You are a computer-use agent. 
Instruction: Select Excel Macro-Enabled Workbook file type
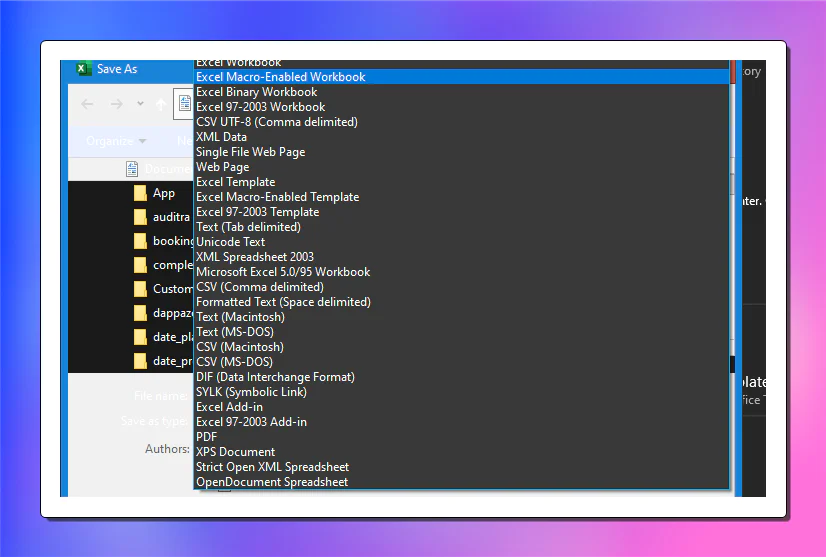461,77
